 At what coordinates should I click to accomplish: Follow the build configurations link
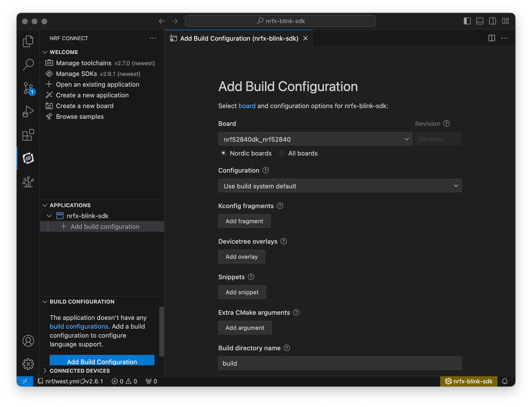click(79, 326)
